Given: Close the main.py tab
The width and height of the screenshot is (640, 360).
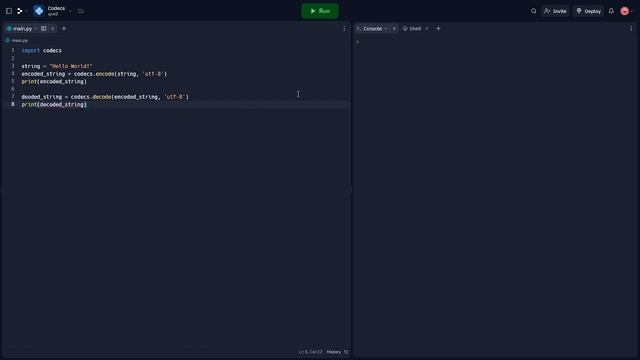Looking at the screenshot, I should (53, 29).
